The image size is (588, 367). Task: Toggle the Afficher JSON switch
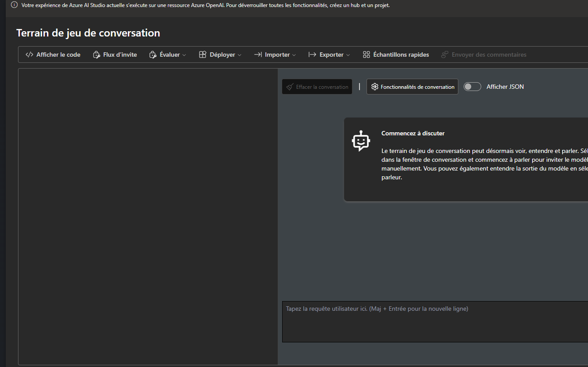472,87
